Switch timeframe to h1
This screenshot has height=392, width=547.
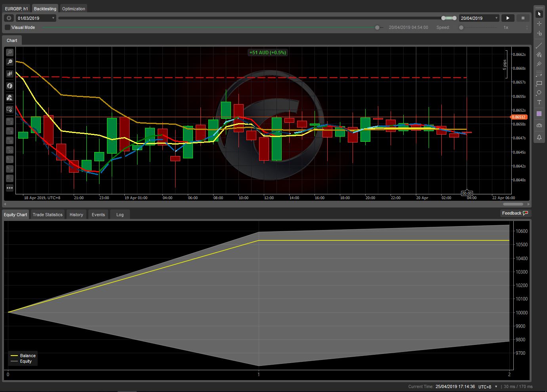pyautogui.click(x=10, y=159)
